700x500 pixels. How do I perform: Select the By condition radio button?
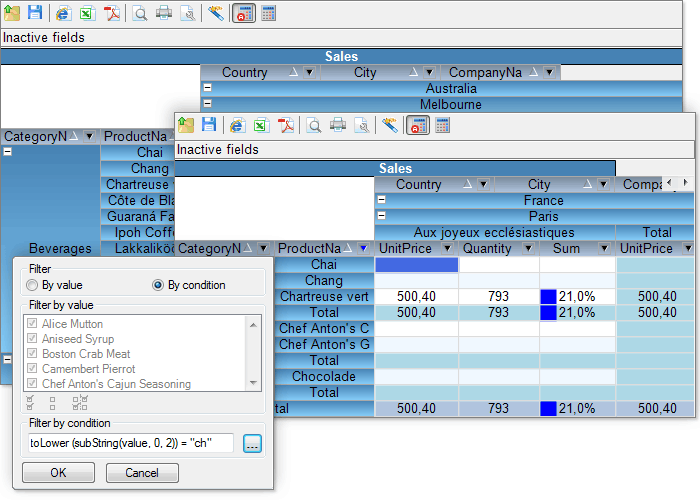158,285
